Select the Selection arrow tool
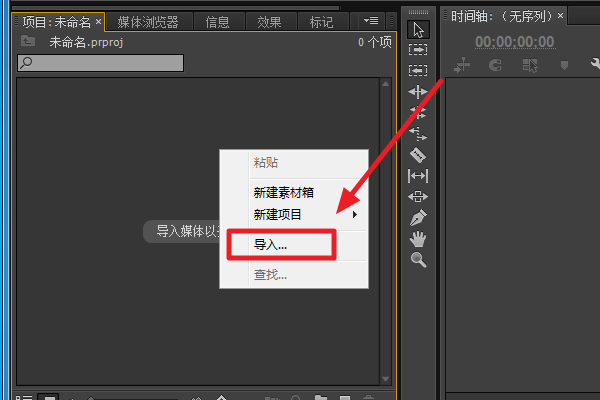 click(x=418, y=30)
